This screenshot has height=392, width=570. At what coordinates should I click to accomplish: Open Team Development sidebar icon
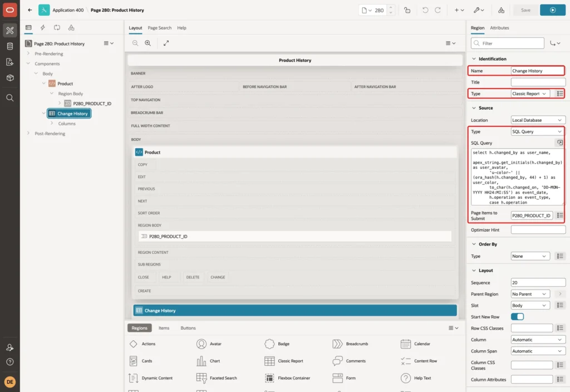point(10,62)
